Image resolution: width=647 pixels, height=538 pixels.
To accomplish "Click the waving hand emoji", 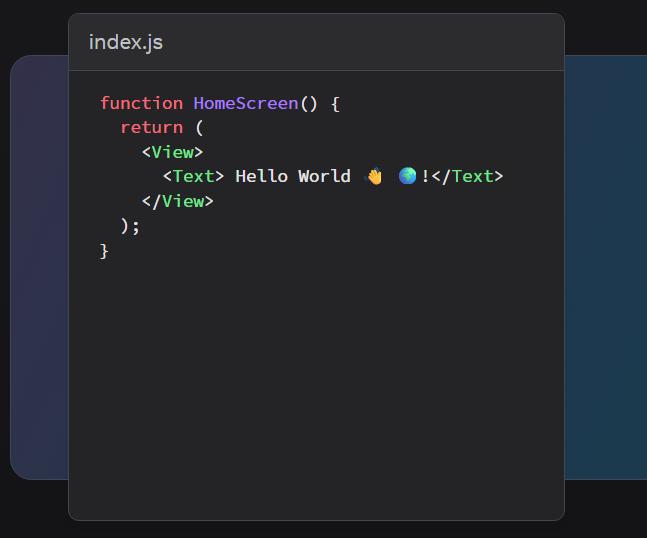I will pos(375,177).
